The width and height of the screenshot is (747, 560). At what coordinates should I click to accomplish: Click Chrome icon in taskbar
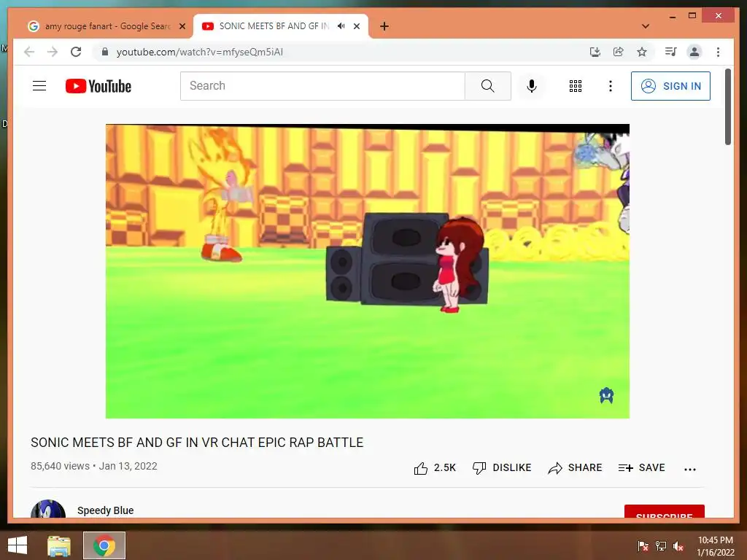click(104, 545)
